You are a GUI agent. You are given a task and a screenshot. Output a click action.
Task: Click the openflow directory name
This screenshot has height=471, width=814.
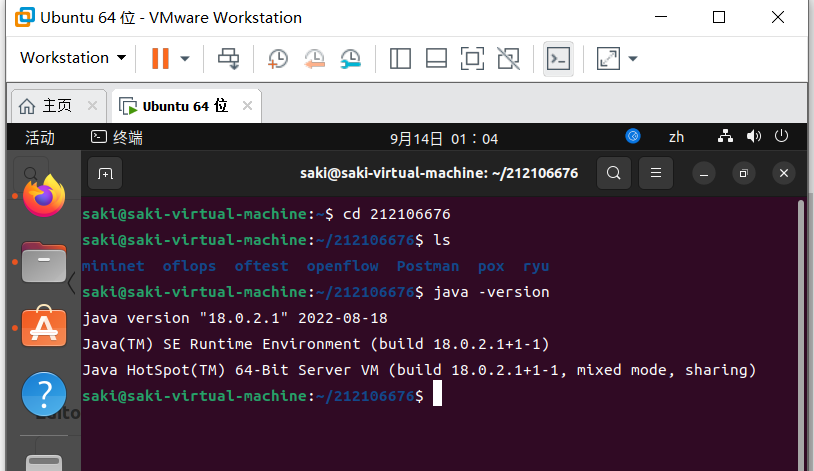tap(342, 266)
